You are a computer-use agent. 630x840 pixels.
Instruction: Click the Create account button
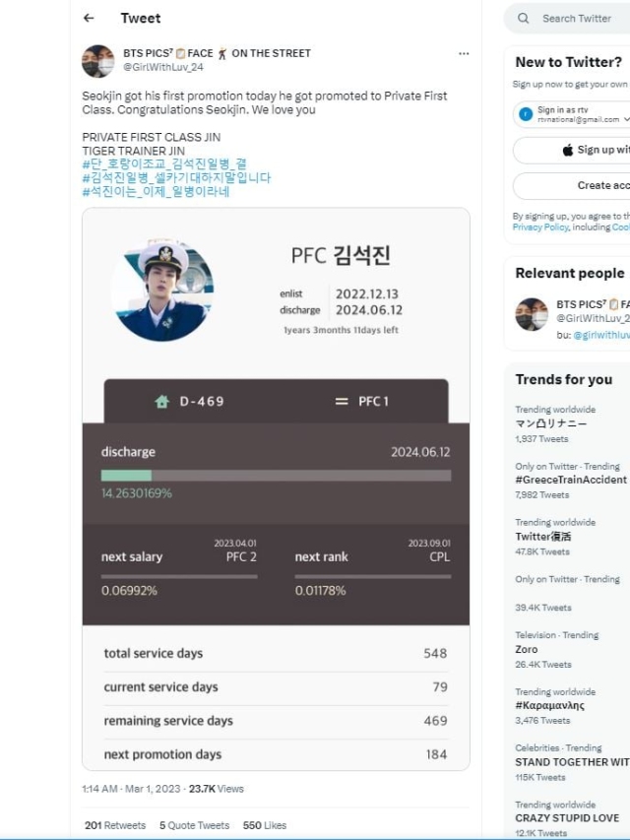click(571, 185)
